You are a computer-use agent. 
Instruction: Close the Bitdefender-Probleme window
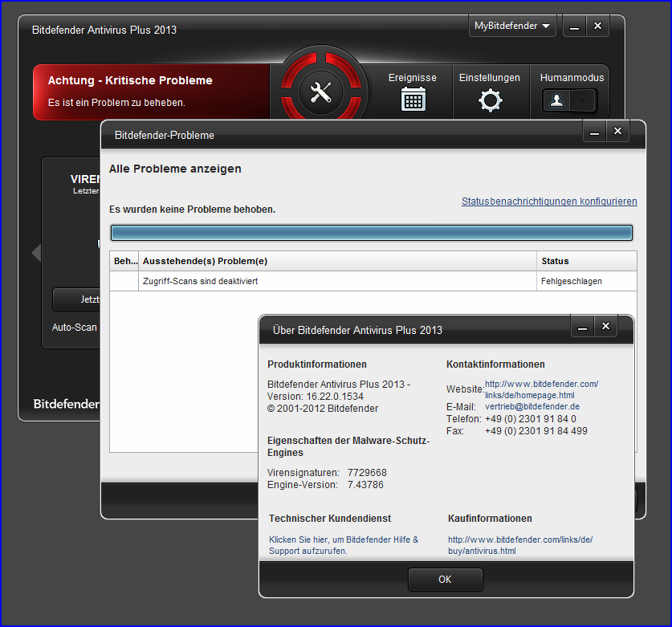pos(617,131)
